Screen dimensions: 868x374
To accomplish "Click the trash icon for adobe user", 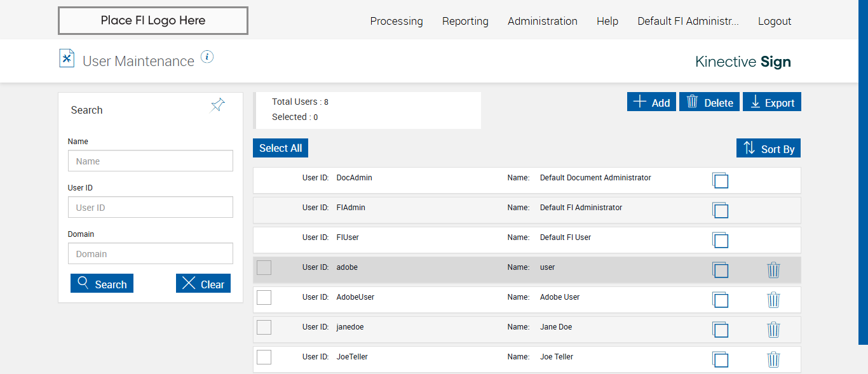I will pos(773,270).
